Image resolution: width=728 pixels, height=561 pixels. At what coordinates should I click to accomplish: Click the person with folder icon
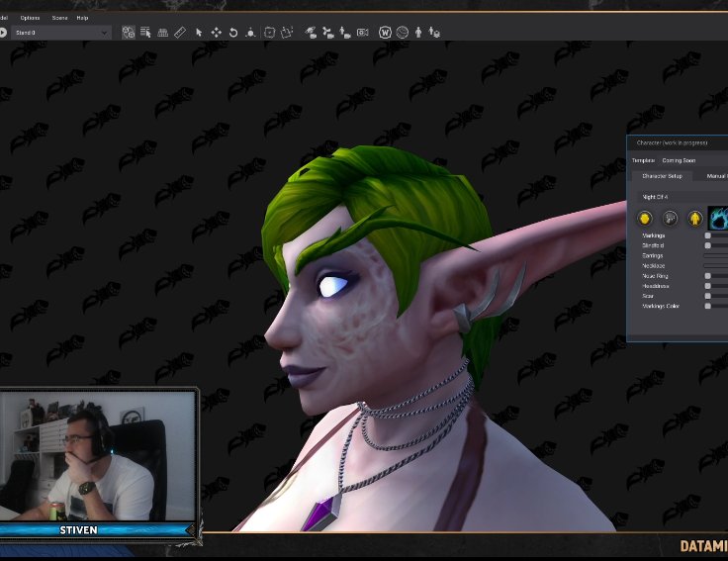345,33
